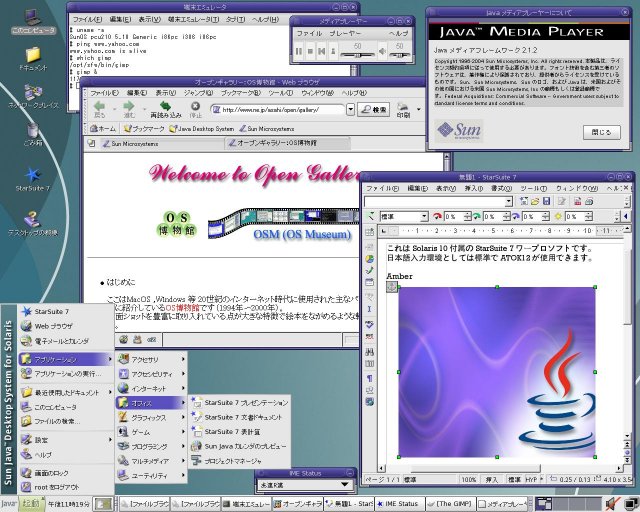This screenshot has width=640, height=512.
Task: Click the Save floppy icon in StarSuite
Action: tap(546, 201)
